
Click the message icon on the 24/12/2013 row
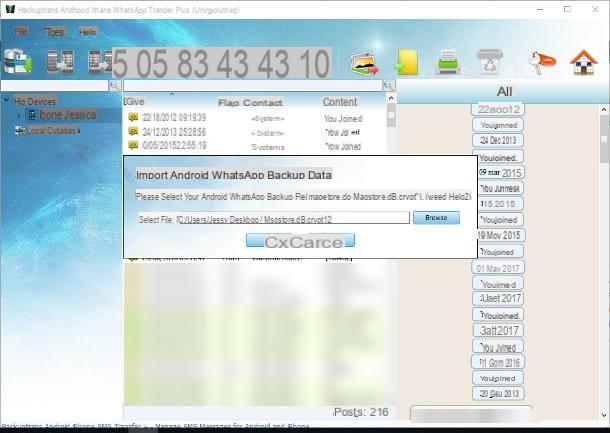(133, 131)
